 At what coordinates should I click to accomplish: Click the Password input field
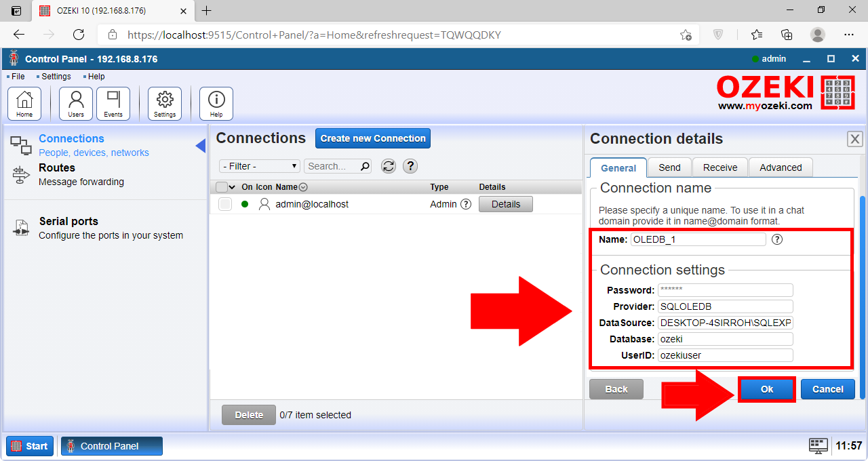(x=726, y=290)
